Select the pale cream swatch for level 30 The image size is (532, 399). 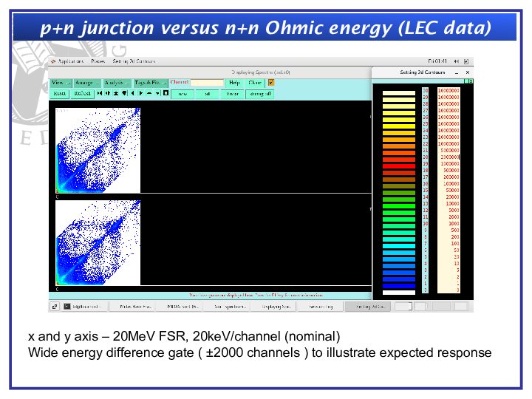coord(399,93)
